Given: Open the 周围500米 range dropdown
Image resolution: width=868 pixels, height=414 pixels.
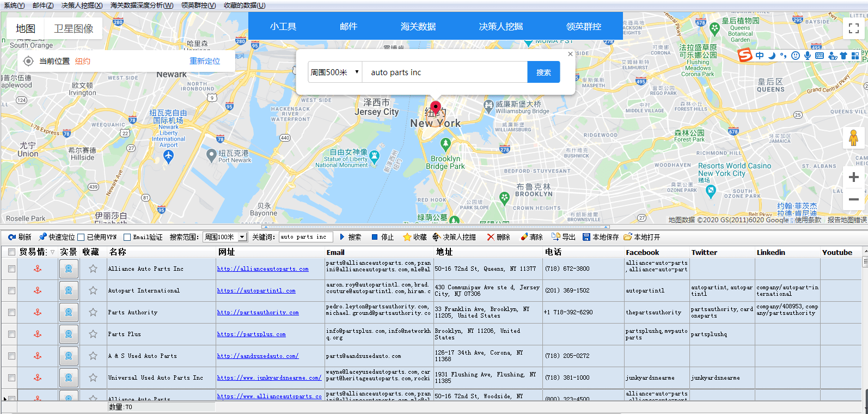Looking at the screenshot, I should 335,72.
